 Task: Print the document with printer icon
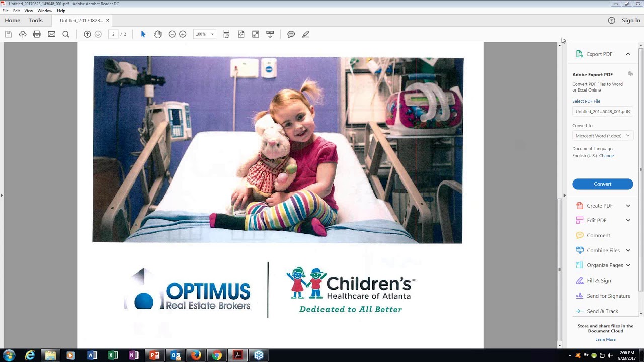point(37,34)
